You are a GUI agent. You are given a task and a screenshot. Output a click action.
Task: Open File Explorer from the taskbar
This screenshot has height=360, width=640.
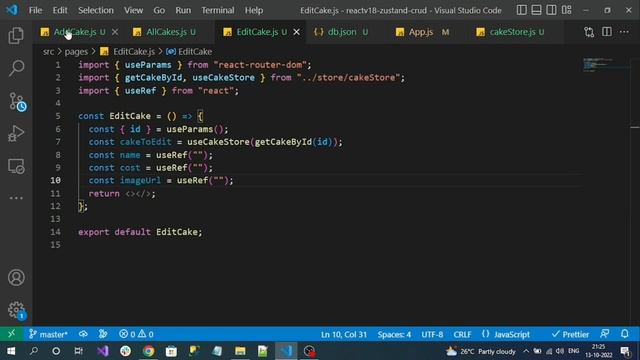point(240,351)
